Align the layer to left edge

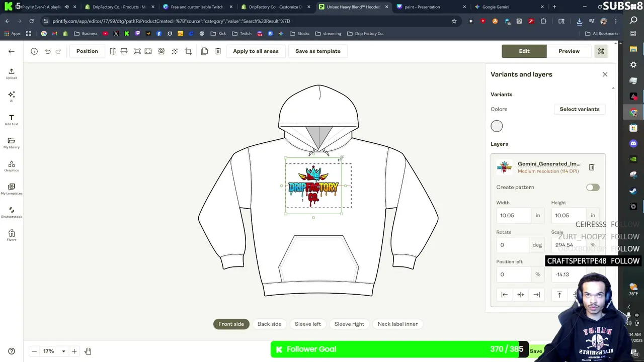click(505, 295)
